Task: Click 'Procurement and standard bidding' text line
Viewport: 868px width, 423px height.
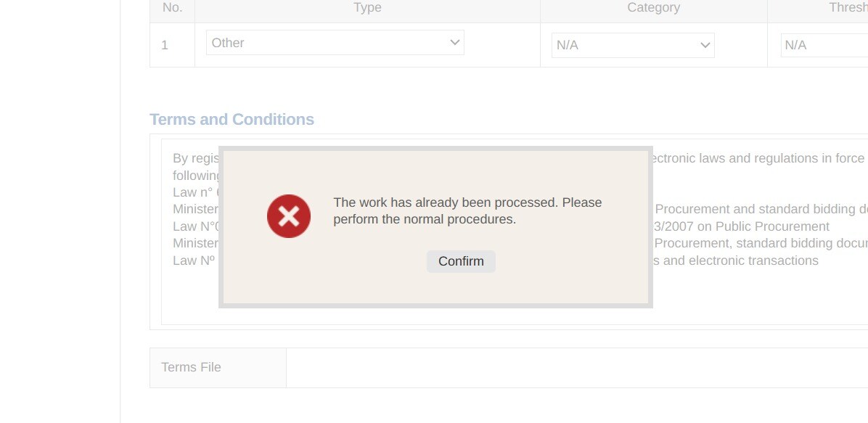Action: pos(761,209)
